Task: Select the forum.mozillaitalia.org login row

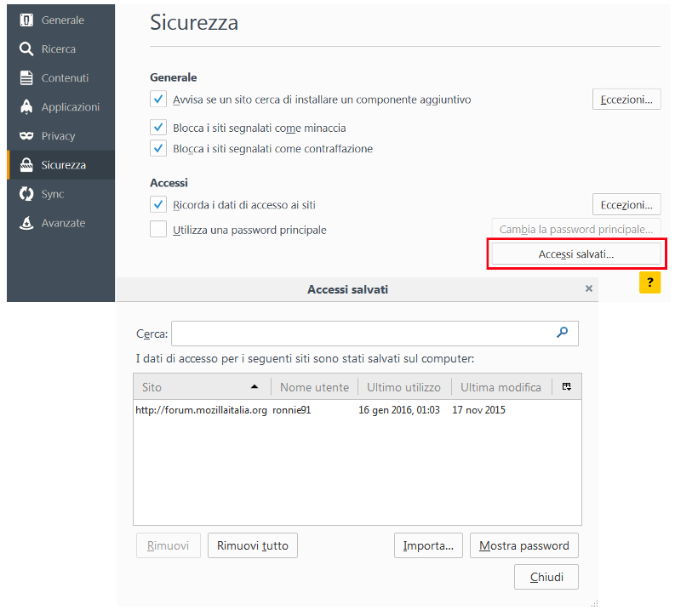Action: coord(340,410)
